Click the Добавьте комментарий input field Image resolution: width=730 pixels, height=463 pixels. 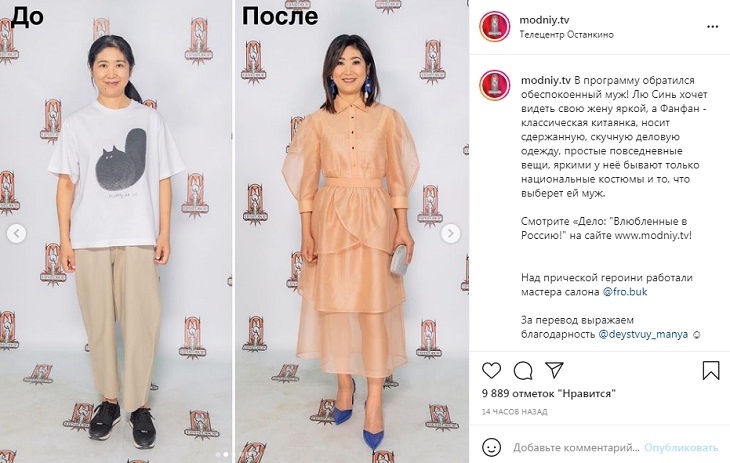(x=576, y=448)
